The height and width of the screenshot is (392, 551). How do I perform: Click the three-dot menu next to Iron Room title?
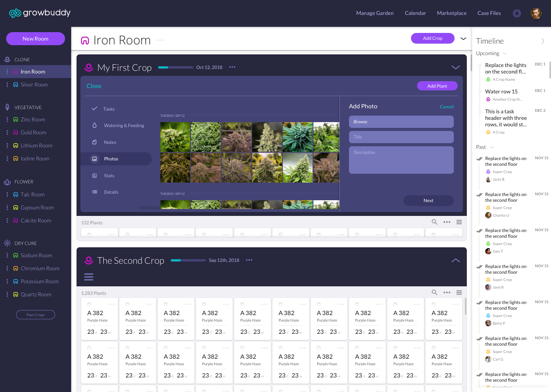(160, 40)
